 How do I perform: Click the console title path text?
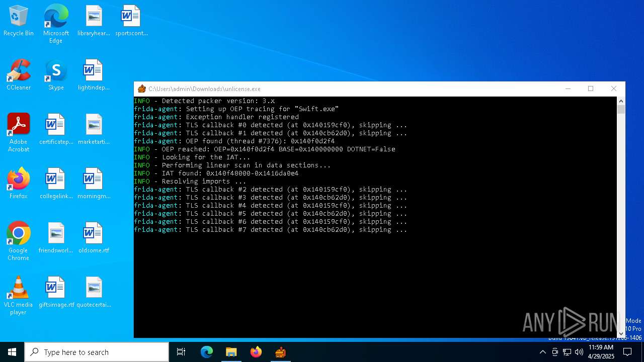(204, 89)
